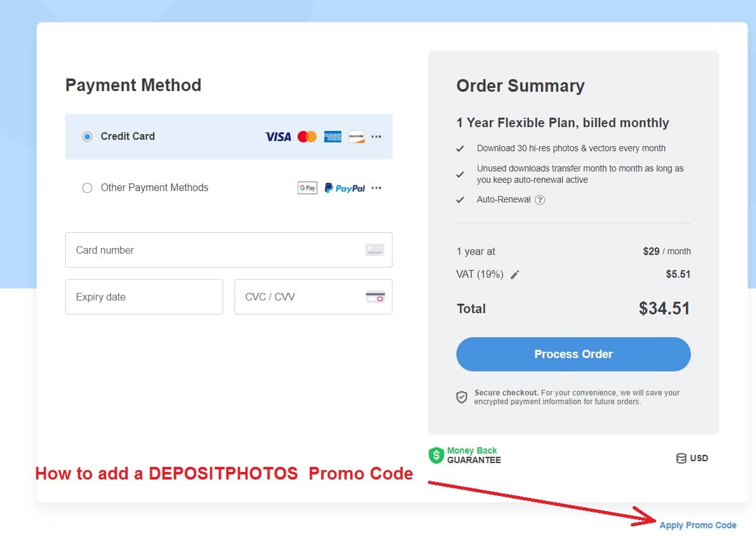The image size is (756, 539).
Task: Open the Auto-Renewal help tooltip
Action: coord(540,199)
